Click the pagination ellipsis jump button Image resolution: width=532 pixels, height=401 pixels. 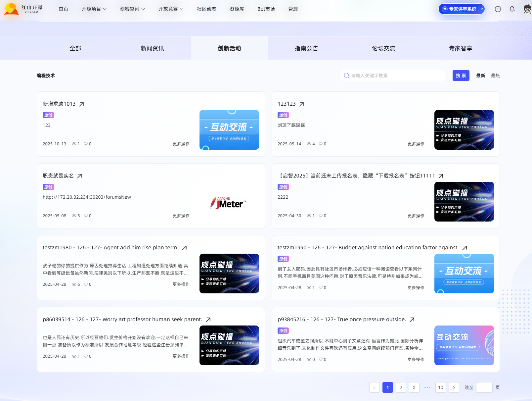[x=427, y=387]
